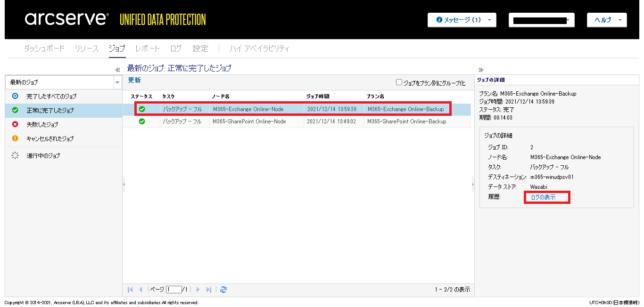Go to next page in pager
The height and width of the screenshot is (307, 644).
coord(198,290)
